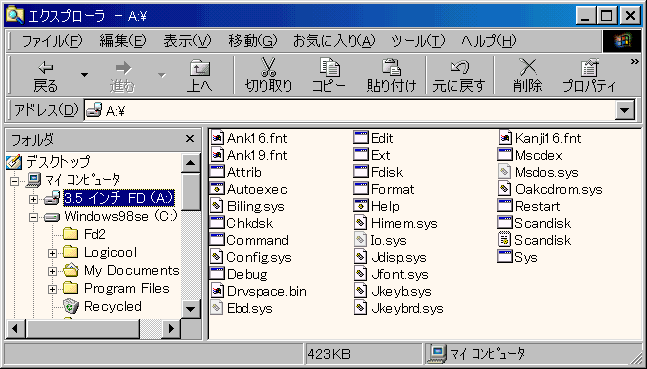Open the ヘルプ(H) menu
647x369 pixels.
489,41
